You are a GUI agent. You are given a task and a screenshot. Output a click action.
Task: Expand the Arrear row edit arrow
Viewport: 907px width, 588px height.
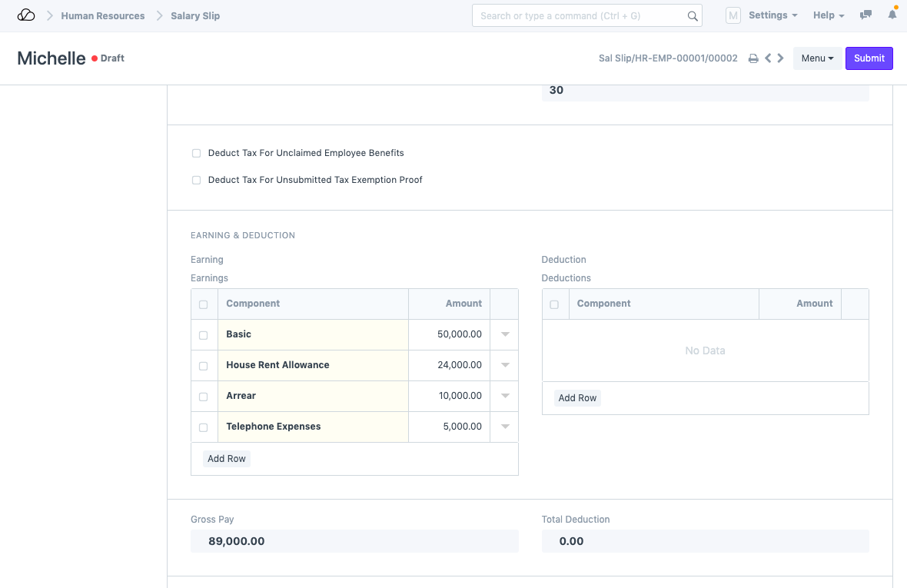click(505, 396)
